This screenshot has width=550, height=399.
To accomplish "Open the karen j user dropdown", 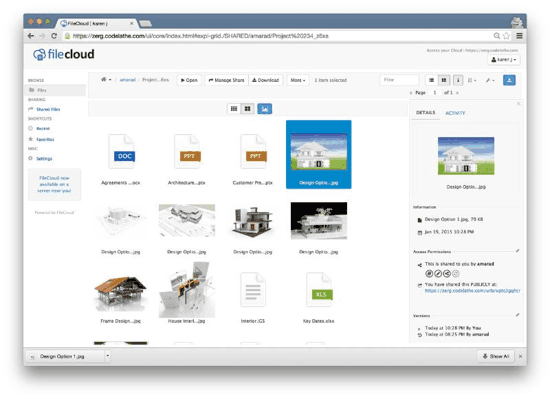I will 503,60.
